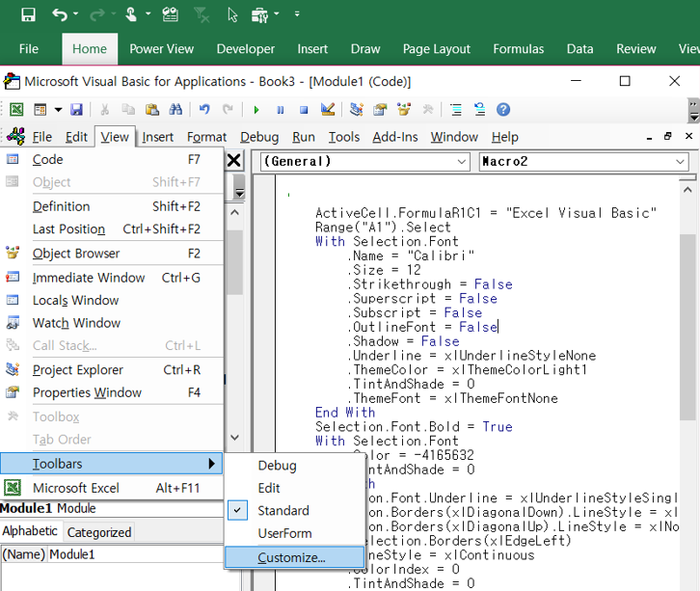Select Immediate Window from View menu
700x591 pixels.
coord(88,278)
